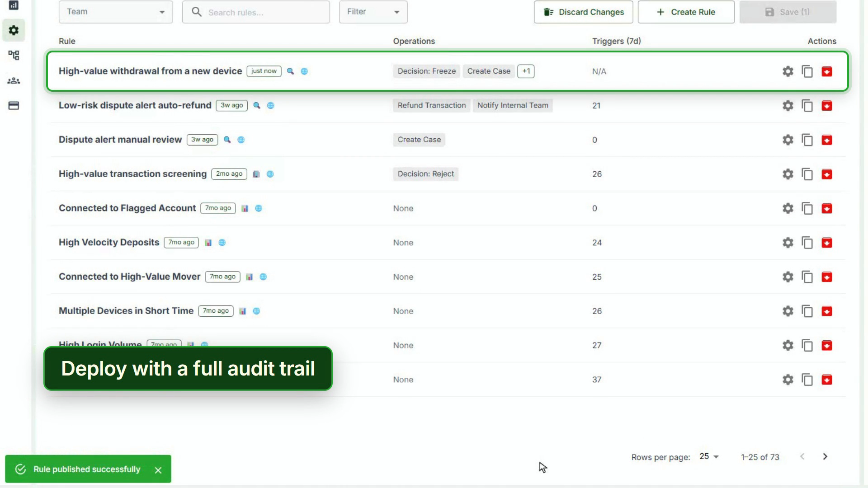Open the card payments icon in sidebar
This screenshot has width=868, height=488.
(x=14, y=106)
